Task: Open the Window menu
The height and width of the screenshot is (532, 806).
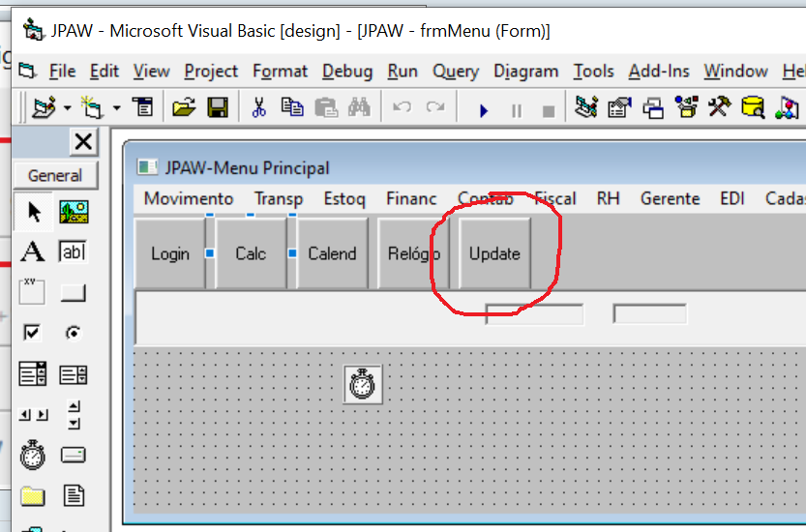Action: (x=736, y=71)
